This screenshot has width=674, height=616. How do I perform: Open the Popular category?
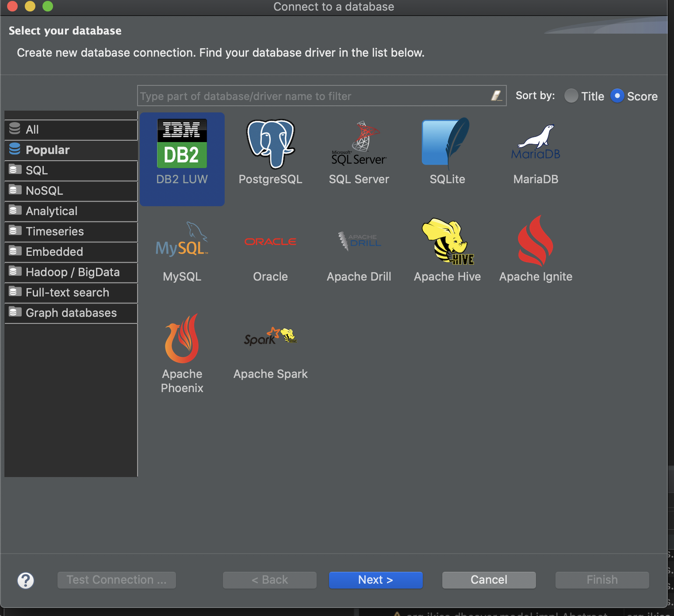[x=71, y=150]
